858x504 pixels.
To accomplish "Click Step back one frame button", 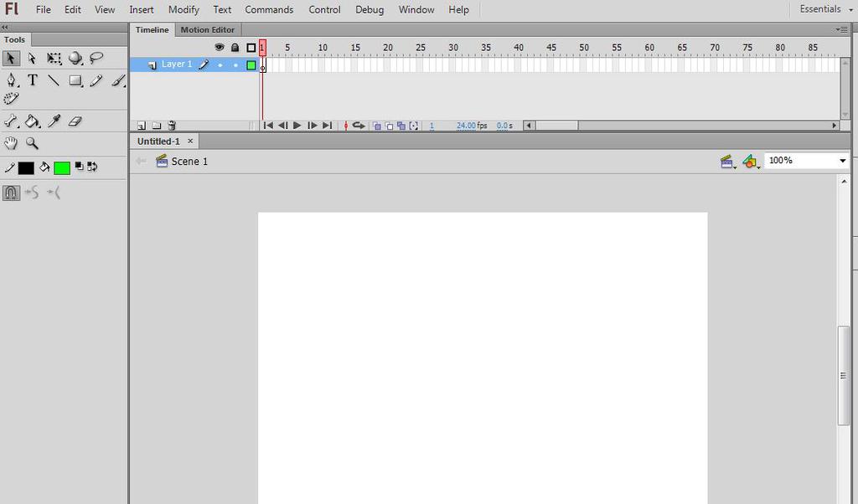I will (282, 126).
